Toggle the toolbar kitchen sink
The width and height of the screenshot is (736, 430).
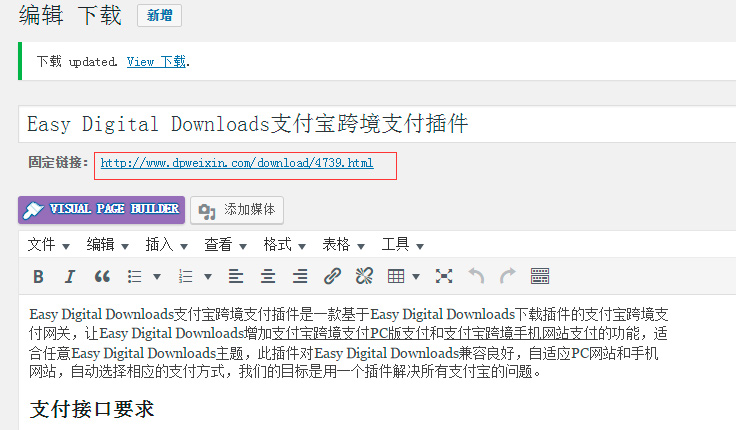[x=540, y=276]
